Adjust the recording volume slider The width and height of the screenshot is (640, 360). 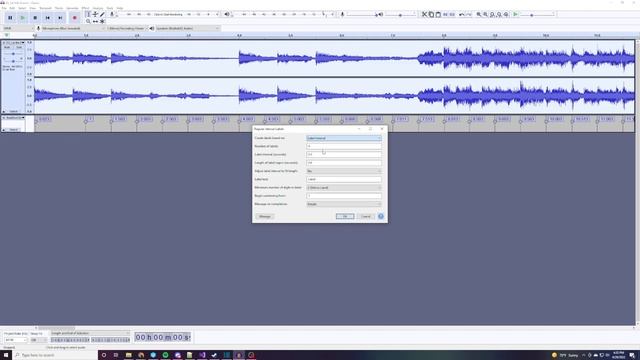(x=362, y=14)
